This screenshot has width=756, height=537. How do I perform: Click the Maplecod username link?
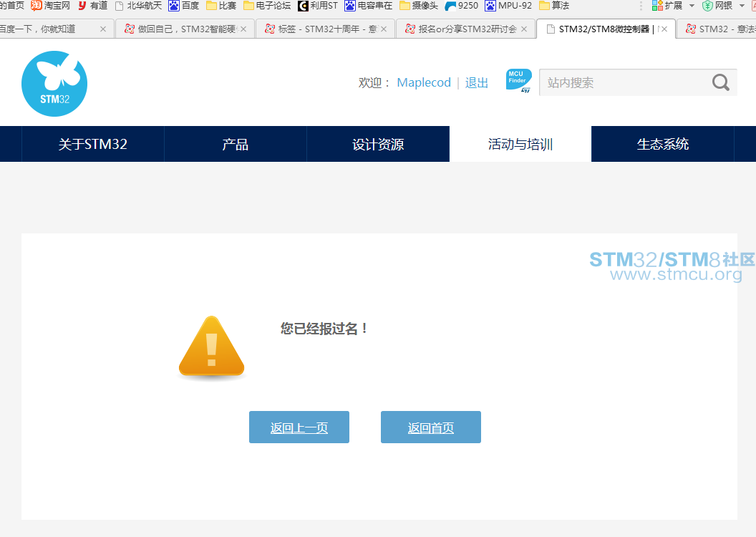click(x=424, y=82)
